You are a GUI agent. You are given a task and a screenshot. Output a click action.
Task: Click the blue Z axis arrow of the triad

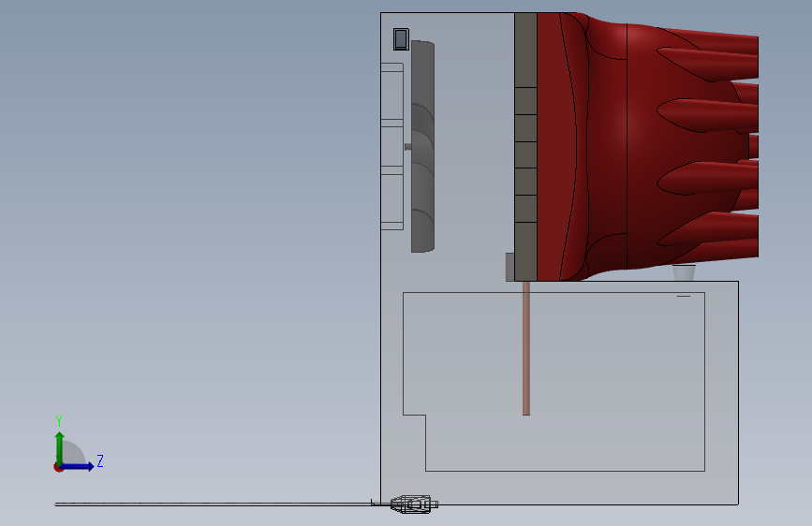click(x=78, y=466)
